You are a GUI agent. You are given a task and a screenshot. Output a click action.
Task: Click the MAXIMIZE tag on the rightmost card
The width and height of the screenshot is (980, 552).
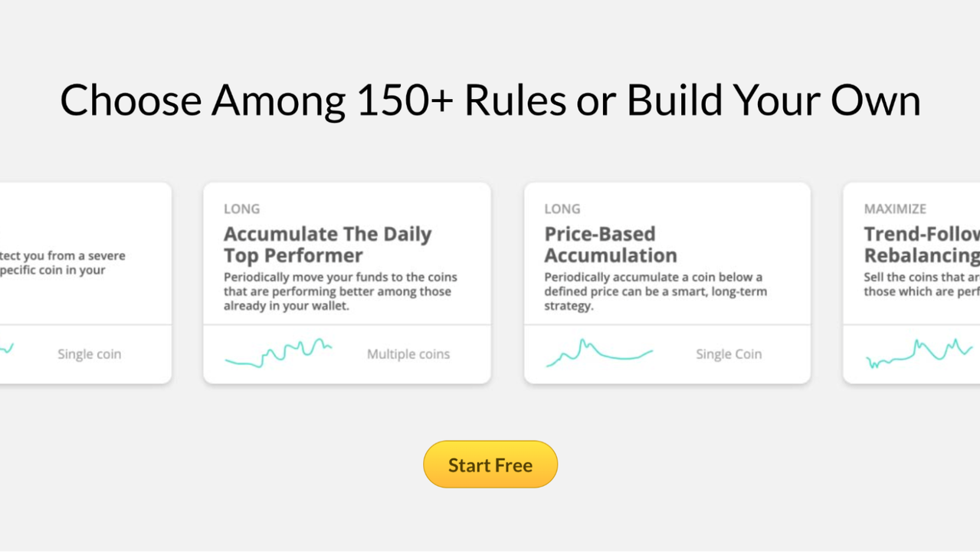pyautogui.click(x=895, y=209)
